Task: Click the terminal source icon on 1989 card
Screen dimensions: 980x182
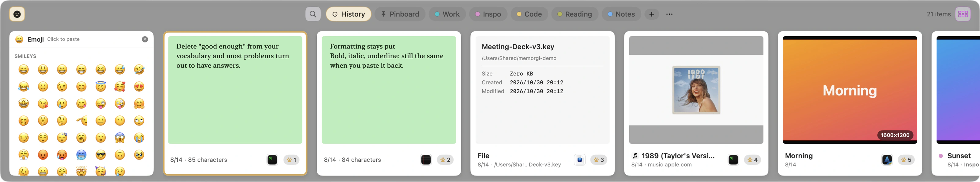Action: 733,160
